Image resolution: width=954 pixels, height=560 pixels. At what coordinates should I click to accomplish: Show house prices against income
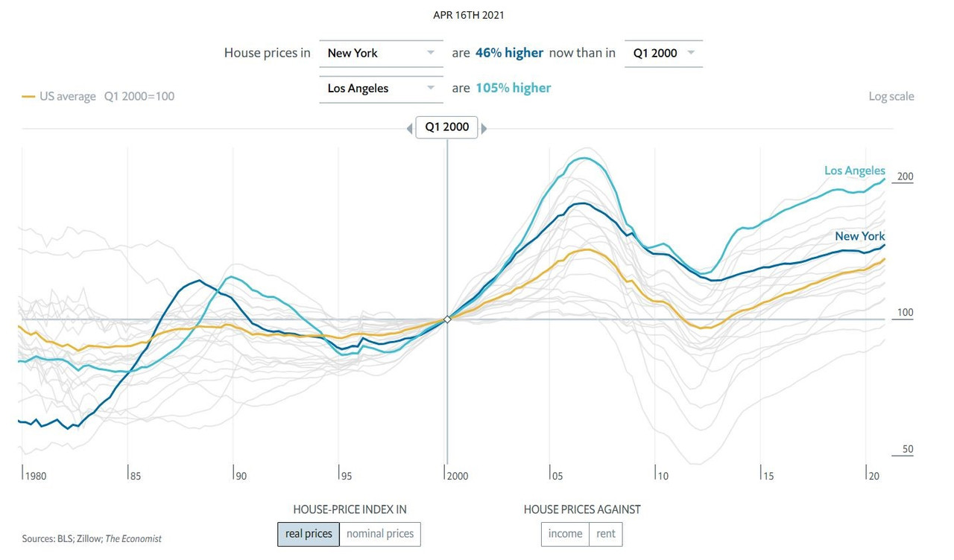tap(565, 534)
